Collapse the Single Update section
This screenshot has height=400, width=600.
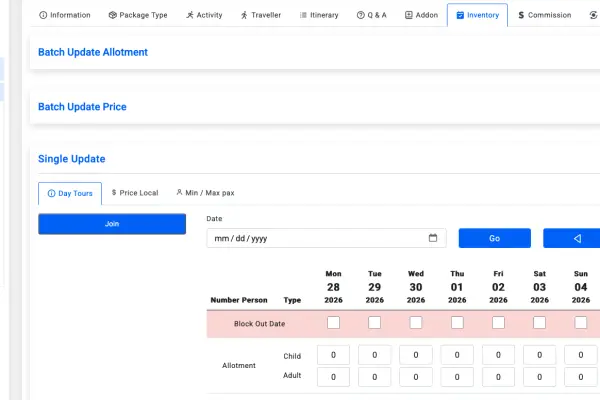(72, 159)
